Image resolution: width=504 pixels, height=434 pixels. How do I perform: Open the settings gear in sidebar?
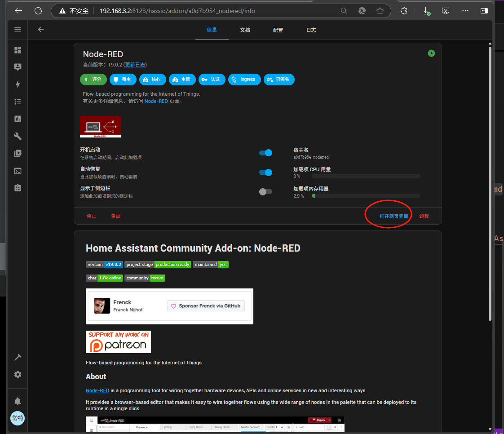click(x=18, y=375)
